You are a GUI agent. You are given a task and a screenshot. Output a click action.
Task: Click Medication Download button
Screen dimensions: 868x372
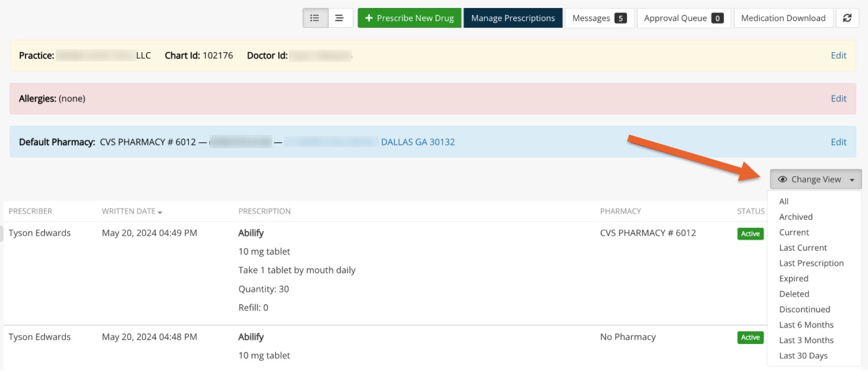[783, 18]
